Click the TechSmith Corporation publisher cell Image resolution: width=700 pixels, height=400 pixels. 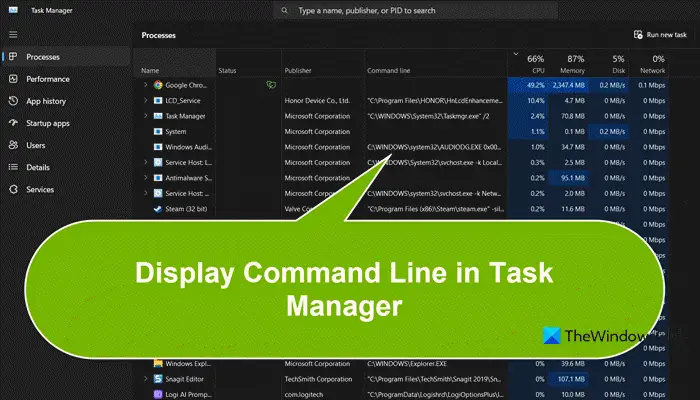323,379
